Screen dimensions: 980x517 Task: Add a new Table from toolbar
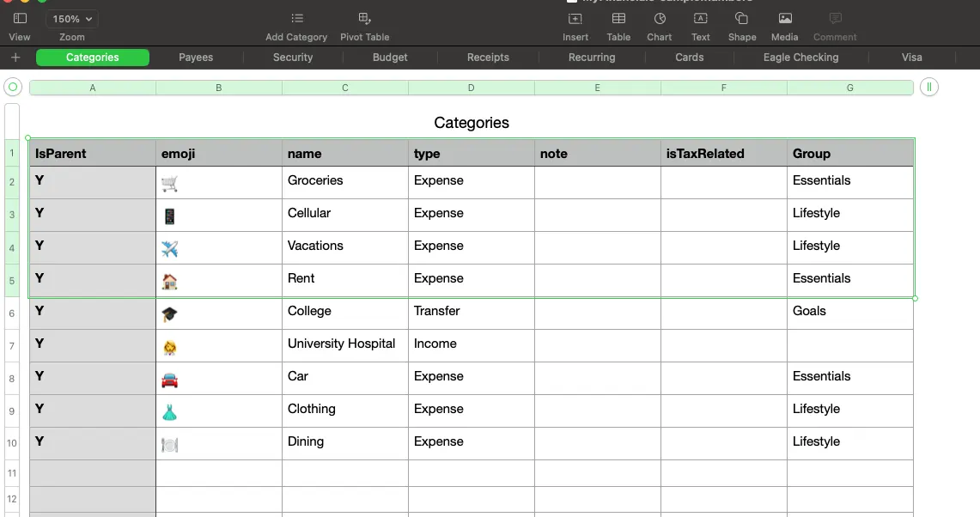click(618, 19)
